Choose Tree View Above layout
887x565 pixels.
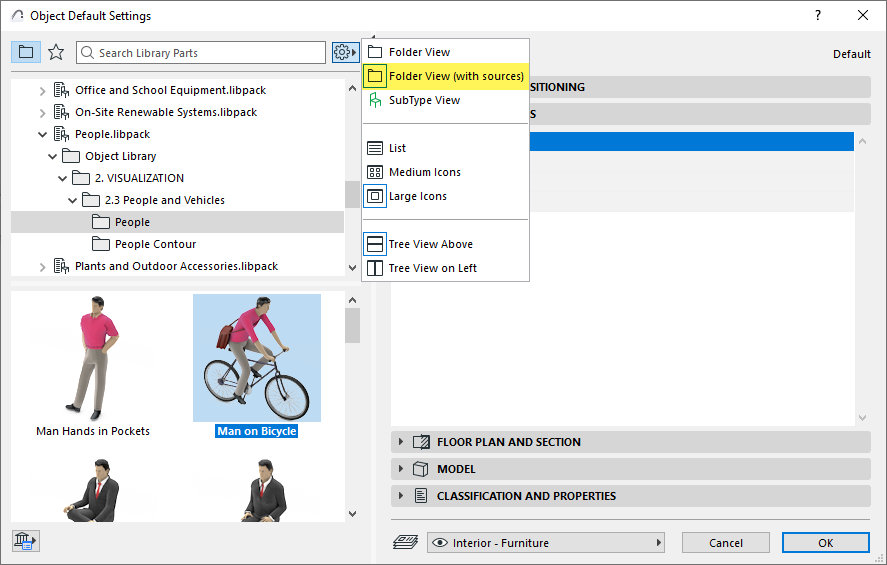[430, 244]
